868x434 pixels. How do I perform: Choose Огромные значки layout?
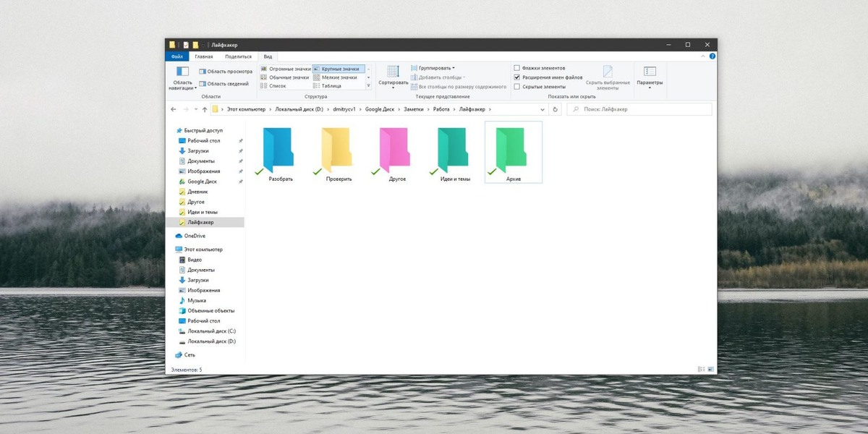pyautogui.click(x=285, y=69)
